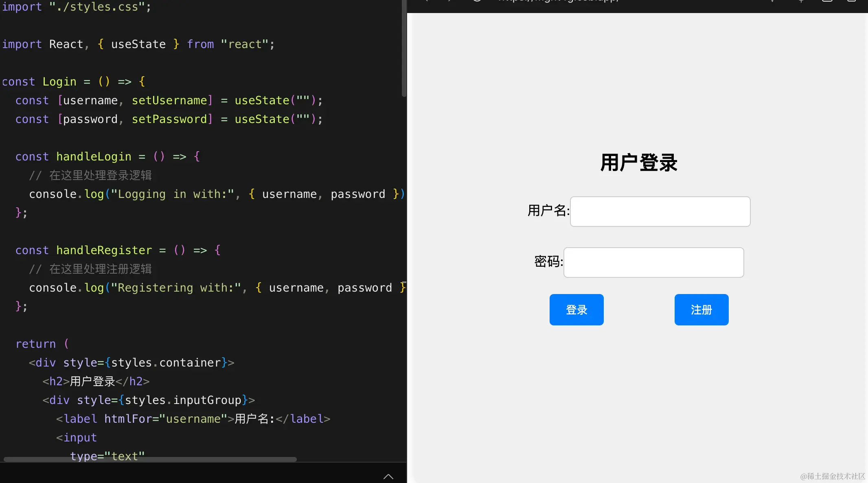
Task: Click styles.container in the JSX div
Action: click(x=166, y=362)
